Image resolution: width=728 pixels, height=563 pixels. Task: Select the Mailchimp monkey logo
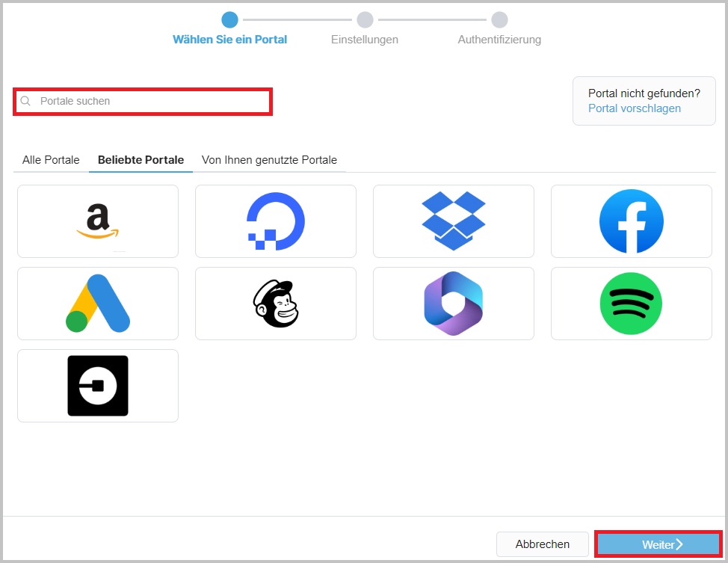pos(275,304)
